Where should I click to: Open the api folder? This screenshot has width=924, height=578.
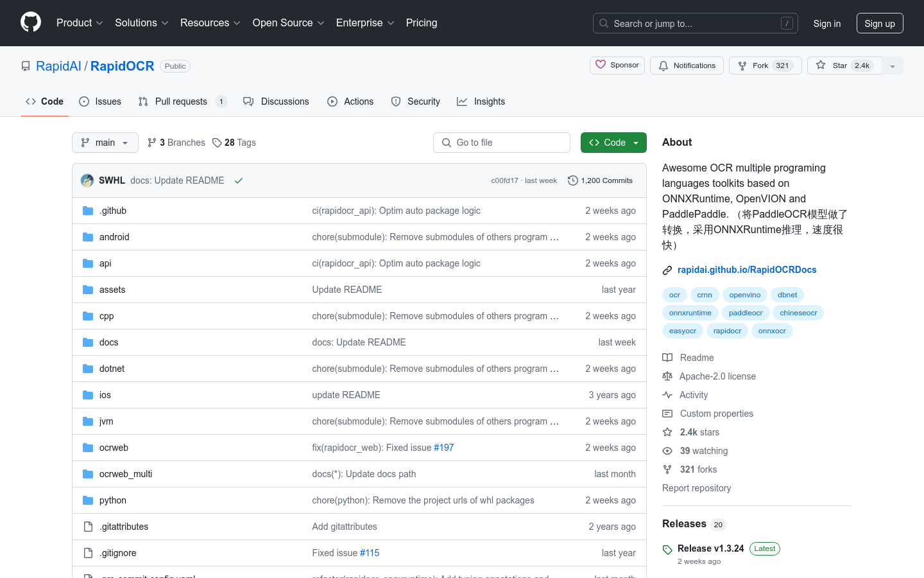[105, 263]
